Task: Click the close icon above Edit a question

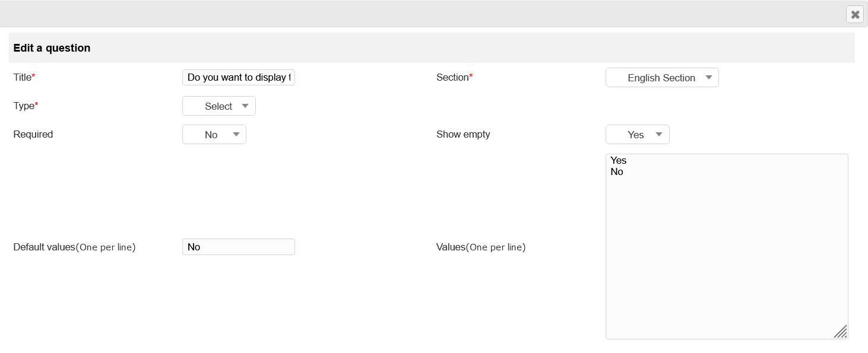Action: tap(855, 14)
